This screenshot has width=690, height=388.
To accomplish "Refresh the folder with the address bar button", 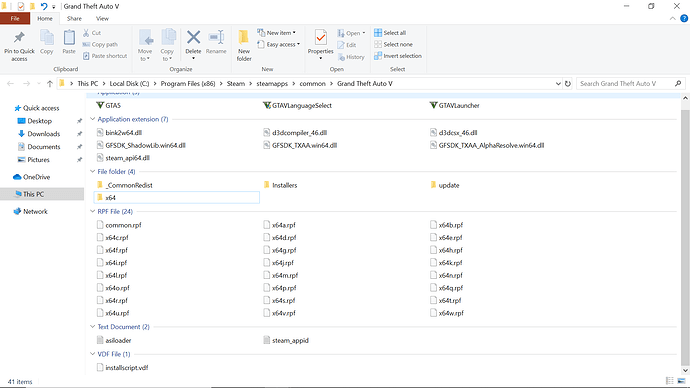I will tap(568, 84).
